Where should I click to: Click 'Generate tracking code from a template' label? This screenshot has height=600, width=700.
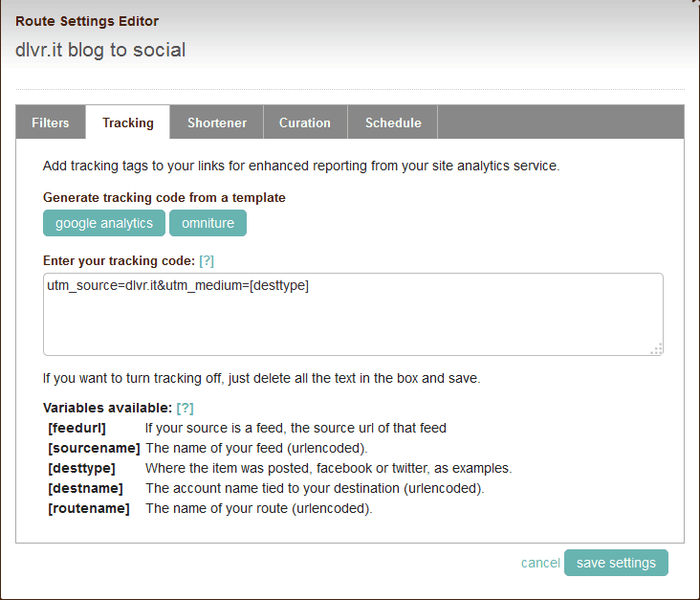164,197
